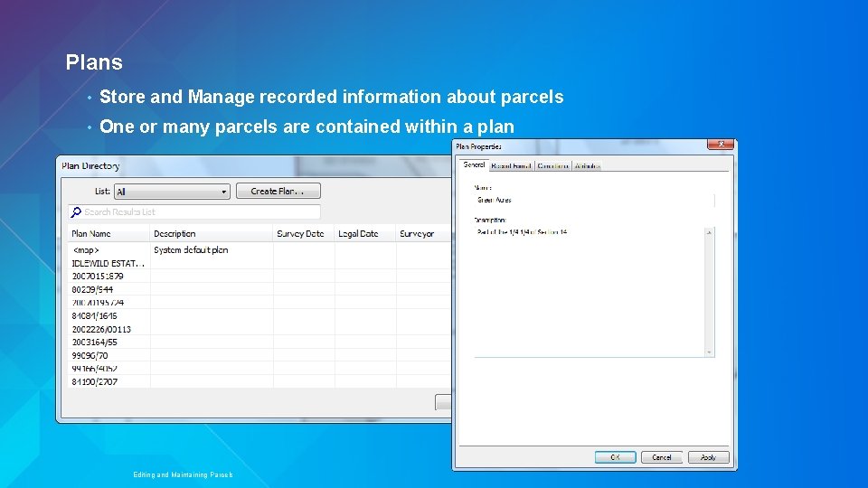Sort by Surveyor column header
The height and width of the screenshot is (488, 868).
pos(423,233)
